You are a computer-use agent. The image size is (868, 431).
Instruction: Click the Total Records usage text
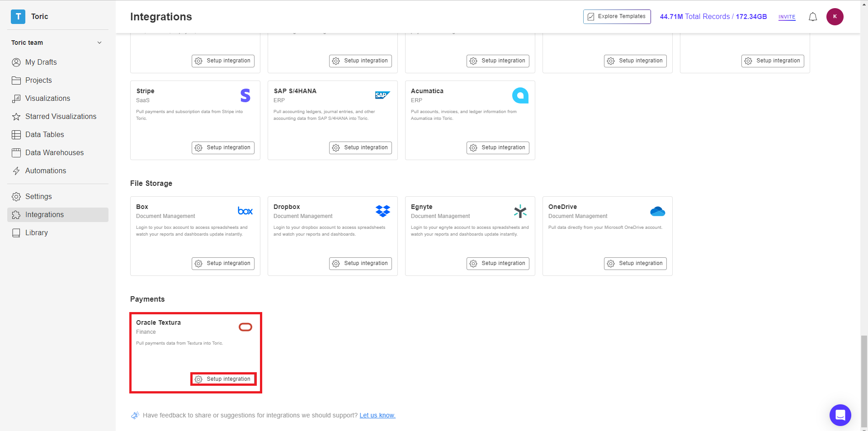713,17
